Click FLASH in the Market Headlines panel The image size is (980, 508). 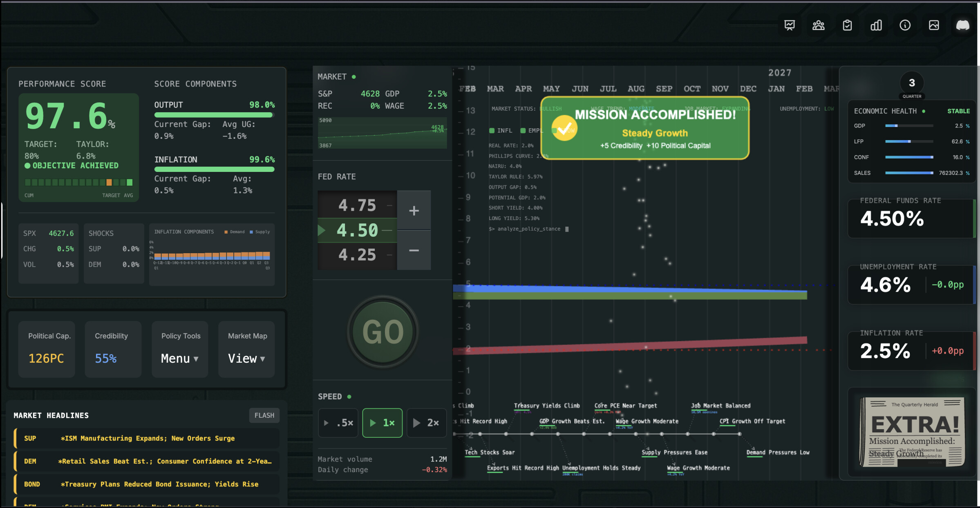264,415
